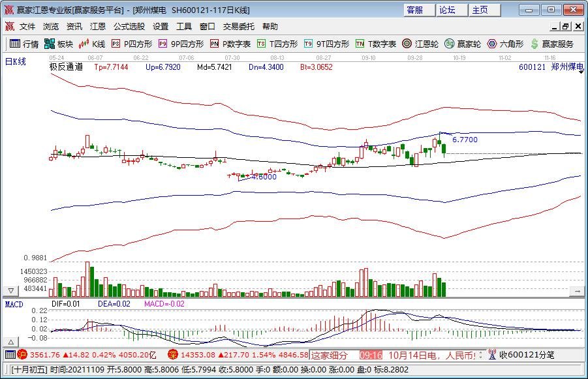
Task: Open the 行情 market quotes panel
Action: pos(27,44)
